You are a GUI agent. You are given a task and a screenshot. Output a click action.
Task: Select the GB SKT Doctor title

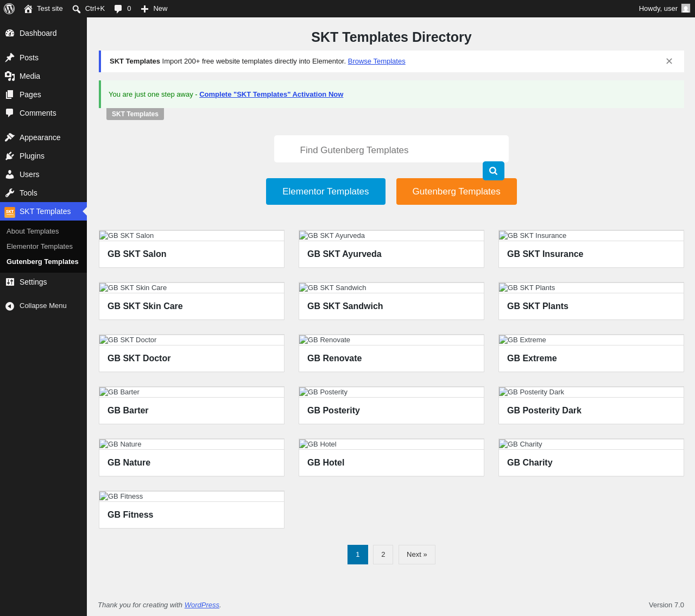[139, 359]
